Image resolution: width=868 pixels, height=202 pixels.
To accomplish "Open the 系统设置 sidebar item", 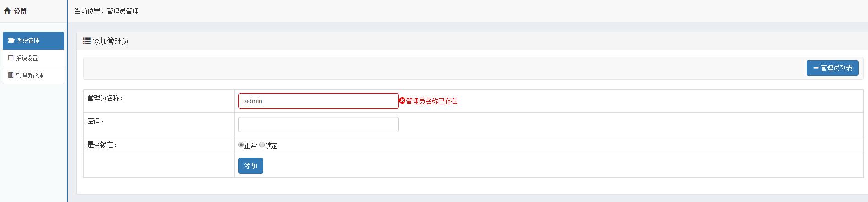I will 27,58.
